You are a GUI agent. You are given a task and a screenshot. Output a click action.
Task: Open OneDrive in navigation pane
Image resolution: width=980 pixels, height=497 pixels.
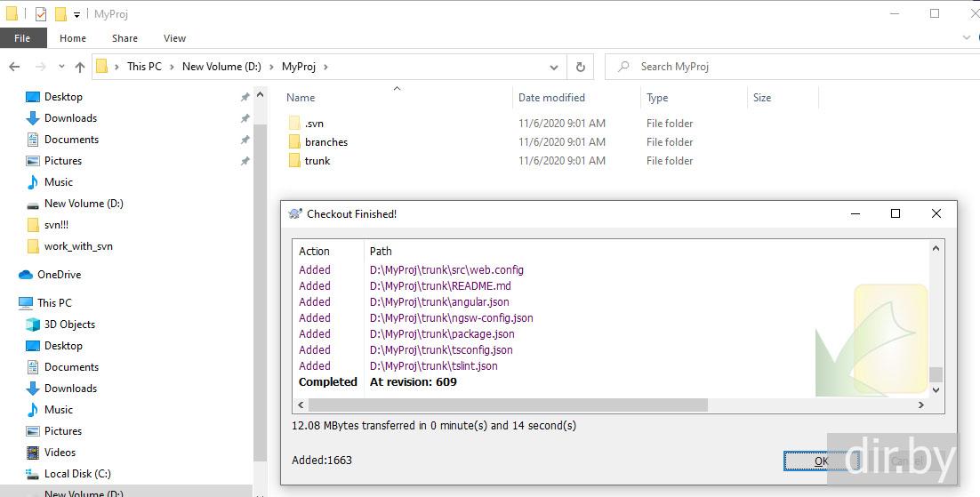pyautogui.click(x=59, y=275)
